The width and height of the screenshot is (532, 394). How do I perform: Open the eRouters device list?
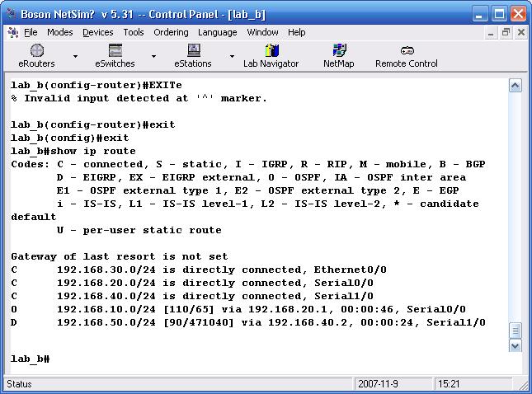tap(36, 55)
